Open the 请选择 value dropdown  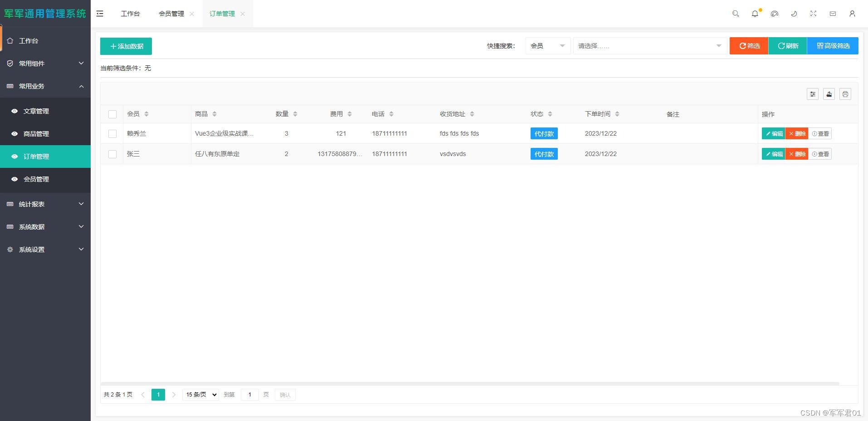point(650,46)
